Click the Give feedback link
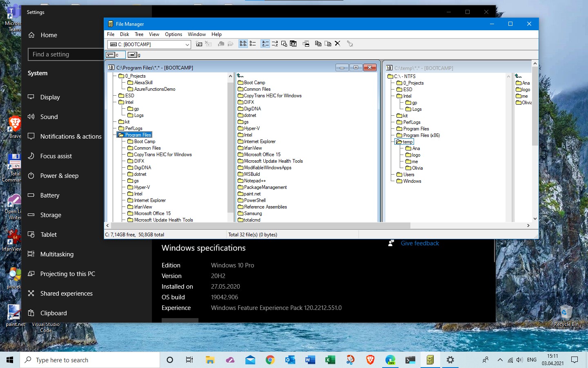The width and height of the screenshot is (588, 368). click(x=420, y=243)
